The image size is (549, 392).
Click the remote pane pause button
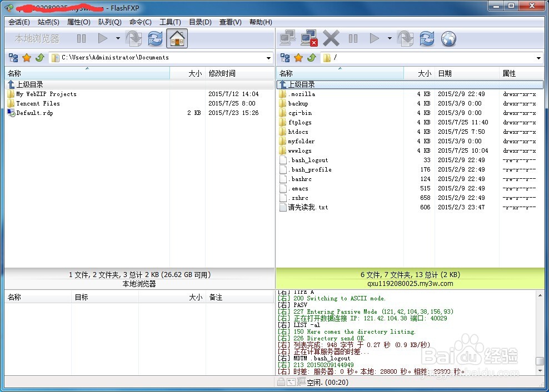tap(353, 38)
